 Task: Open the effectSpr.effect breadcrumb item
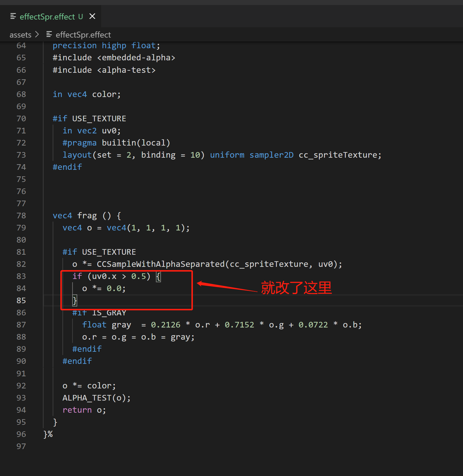point(83,35)
